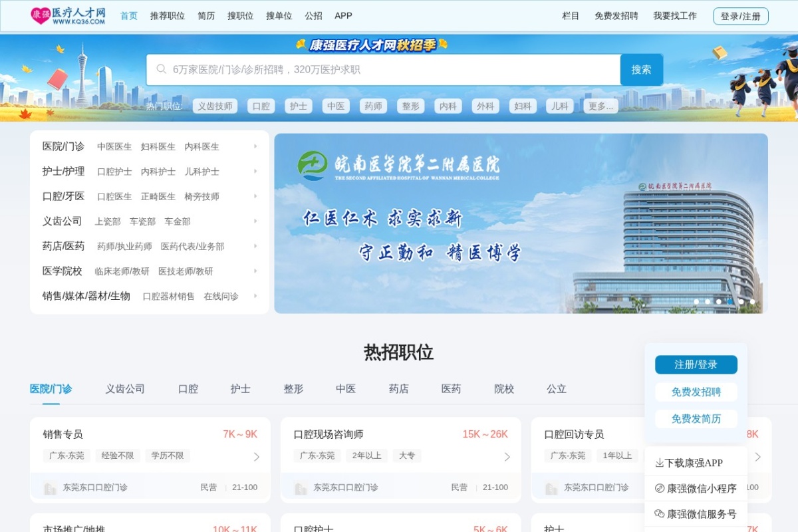This screenshot has width=798, height=532.
Task: Click 车瓷部 under 义齿公司
Action: click(x=142, y=221)
